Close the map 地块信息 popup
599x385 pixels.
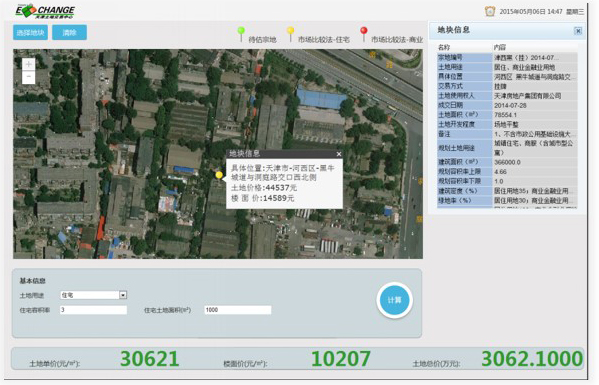(x=338, y=154)
